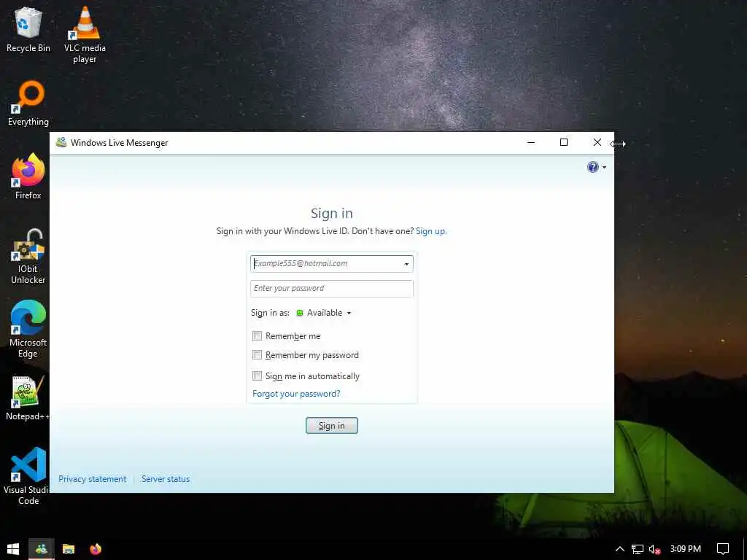Select Windows Live Messenger taskbar icon
Viewport: 747px width, 560px height.
tap(42, 549)
